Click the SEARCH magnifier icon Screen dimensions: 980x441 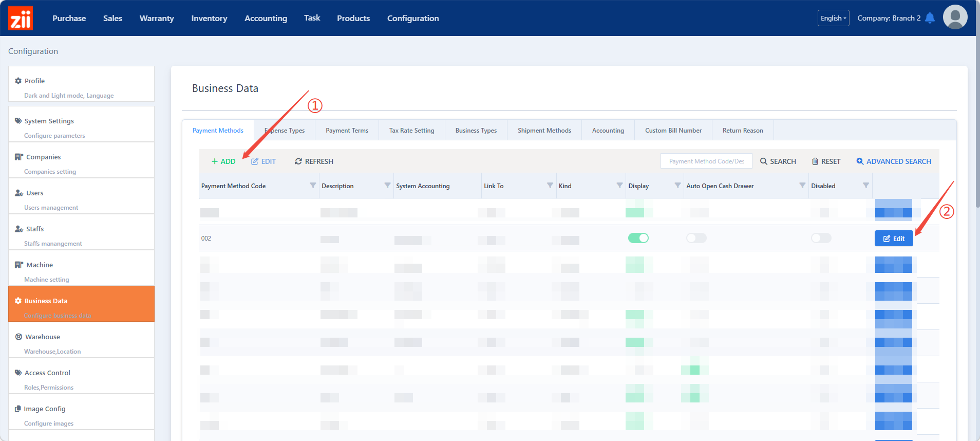coord(764,161)
